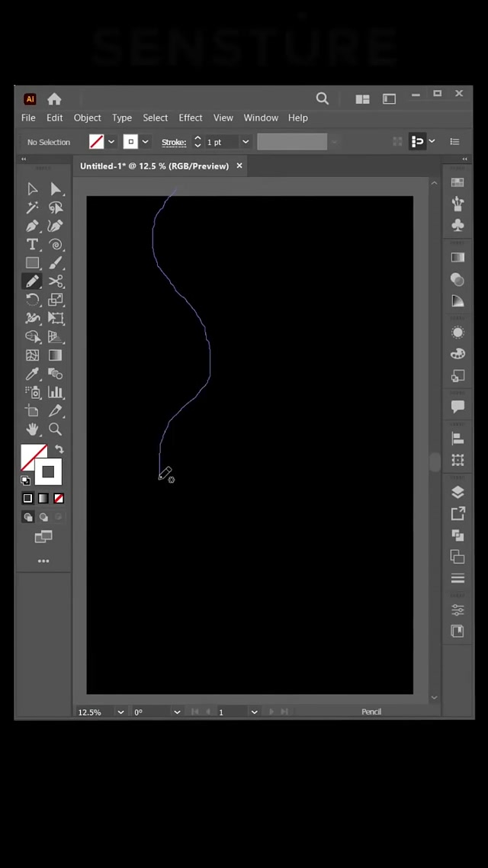Viewport: 488px width, 868px height.
Task: Open the zoom level dropdown
Action: [x=120, y=712]
